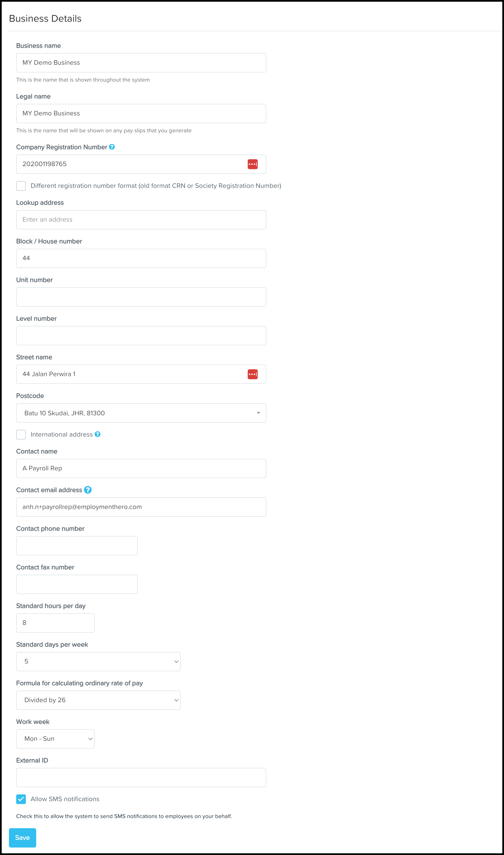Uncheck Allow SMS notifications
The height and width of the screenshot is (855, 504).
pos(21,799)
